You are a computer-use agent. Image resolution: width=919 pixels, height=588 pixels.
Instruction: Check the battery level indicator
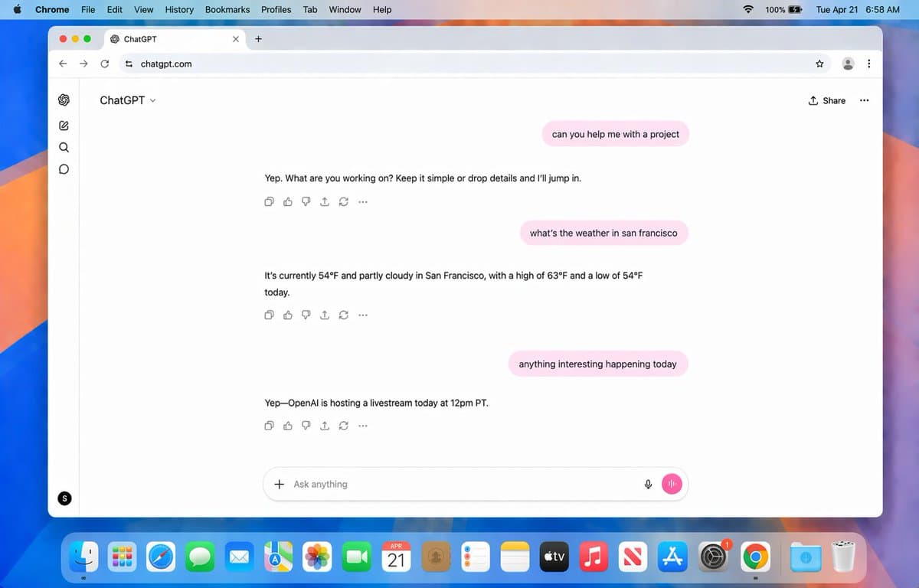(x=783, y=9)
